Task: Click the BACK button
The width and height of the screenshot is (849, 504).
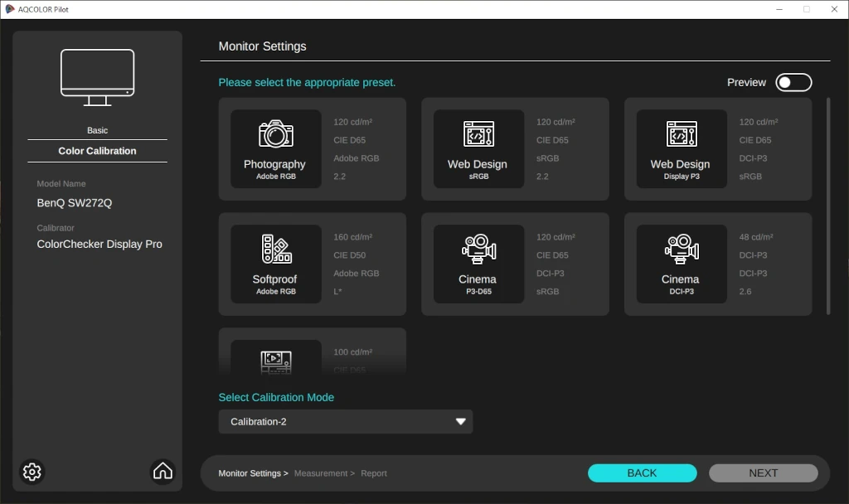Action: click(643, 473)
